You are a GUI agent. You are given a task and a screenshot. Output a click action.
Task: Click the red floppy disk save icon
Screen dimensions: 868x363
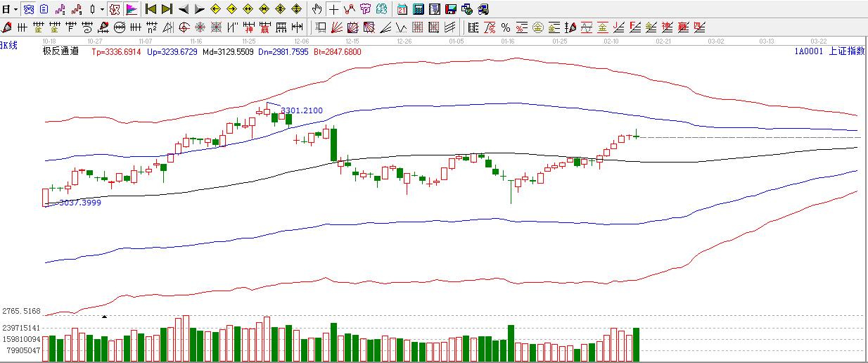(x=450, y=10)
